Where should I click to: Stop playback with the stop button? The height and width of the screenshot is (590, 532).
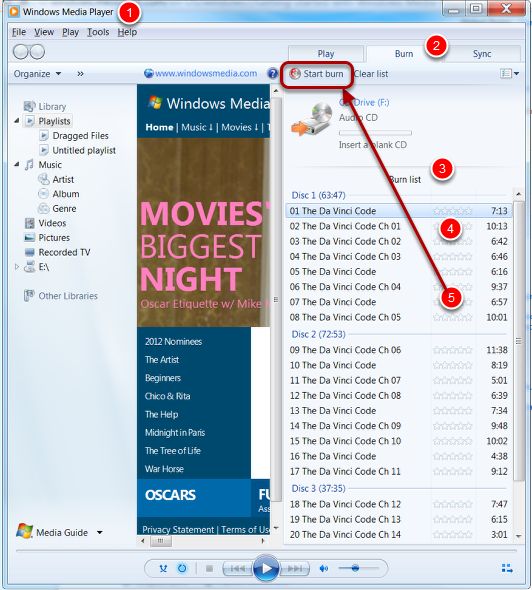(210, 568)
